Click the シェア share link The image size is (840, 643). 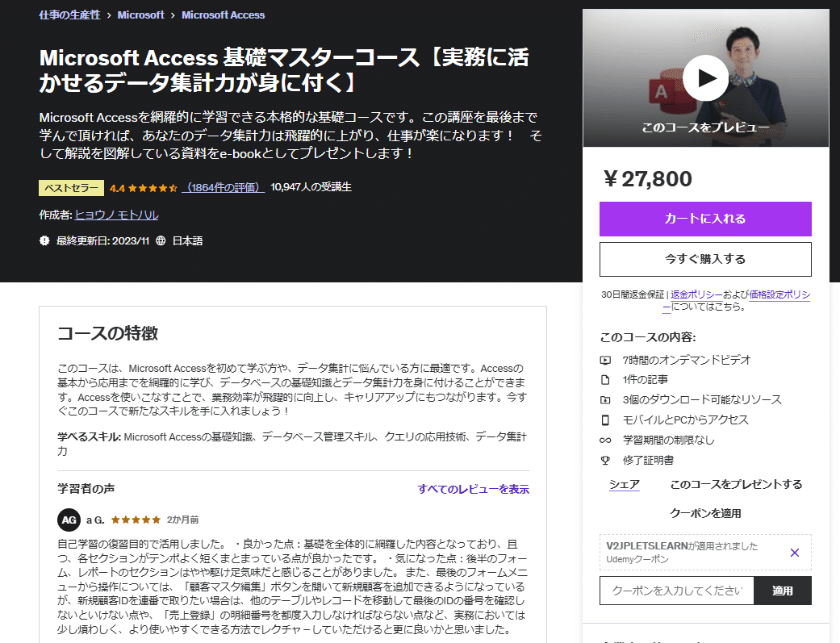click(625, 484)
